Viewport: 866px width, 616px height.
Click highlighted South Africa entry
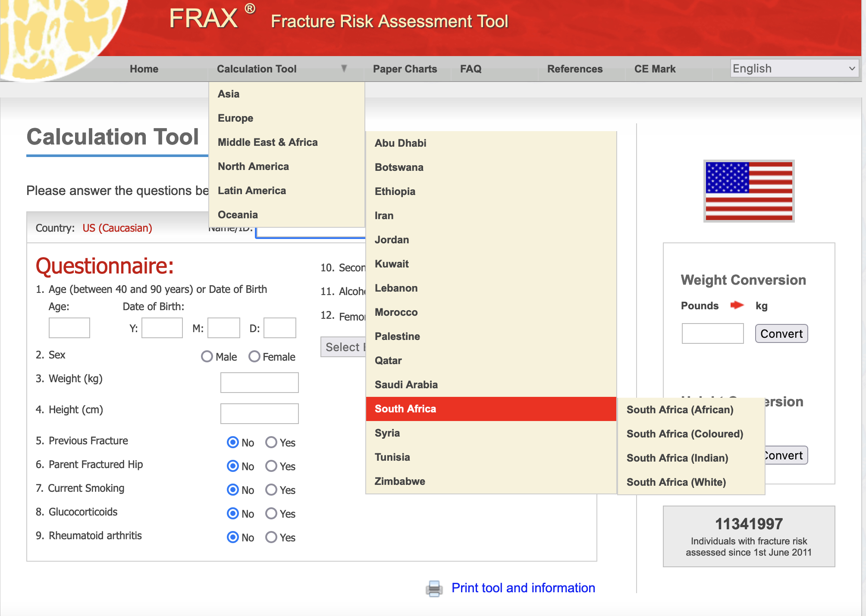(x=491, y=409)
